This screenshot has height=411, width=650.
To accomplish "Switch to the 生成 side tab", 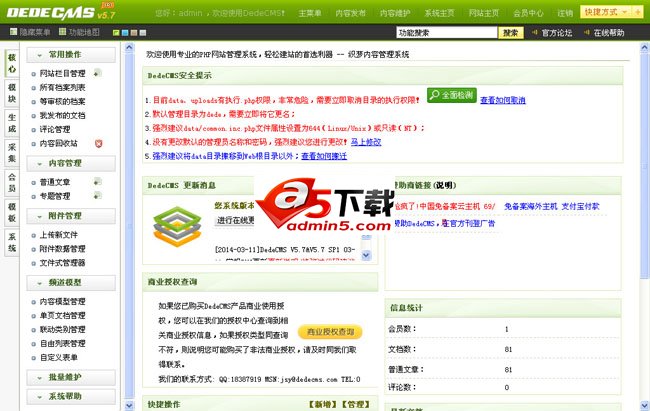I will 12,123.
